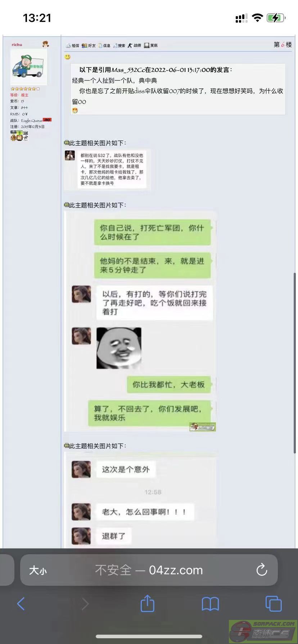The width and height of the screenshot is (298, 644).
Task: Open Safari's bookmarks book icon
Action: pos(211,604)
